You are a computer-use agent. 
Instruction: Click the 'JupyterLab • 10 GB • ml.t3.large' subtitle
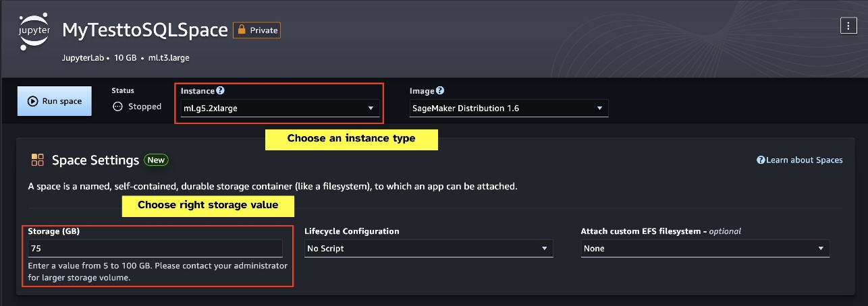(126, 58)
